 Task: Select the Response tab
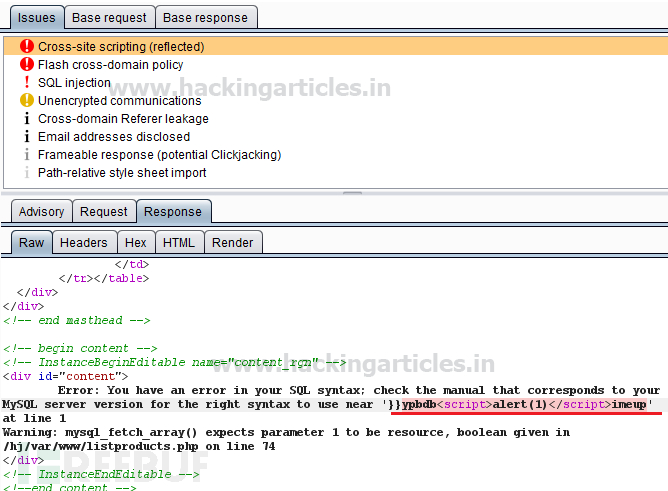pos(173,211)
